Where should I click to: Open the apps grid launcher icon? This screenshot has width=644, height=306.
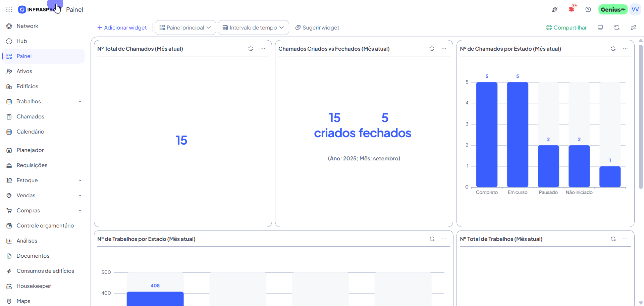pos(9,9)
